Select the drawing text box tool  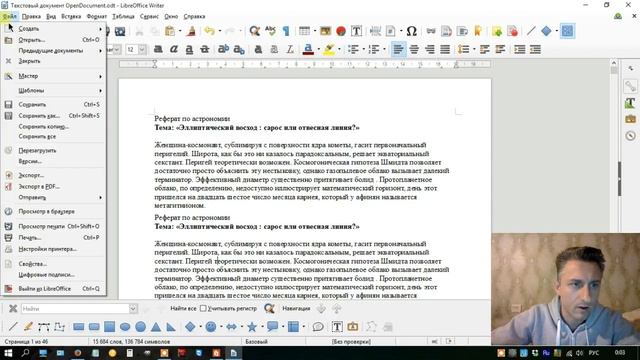click(x=337, y=327)
